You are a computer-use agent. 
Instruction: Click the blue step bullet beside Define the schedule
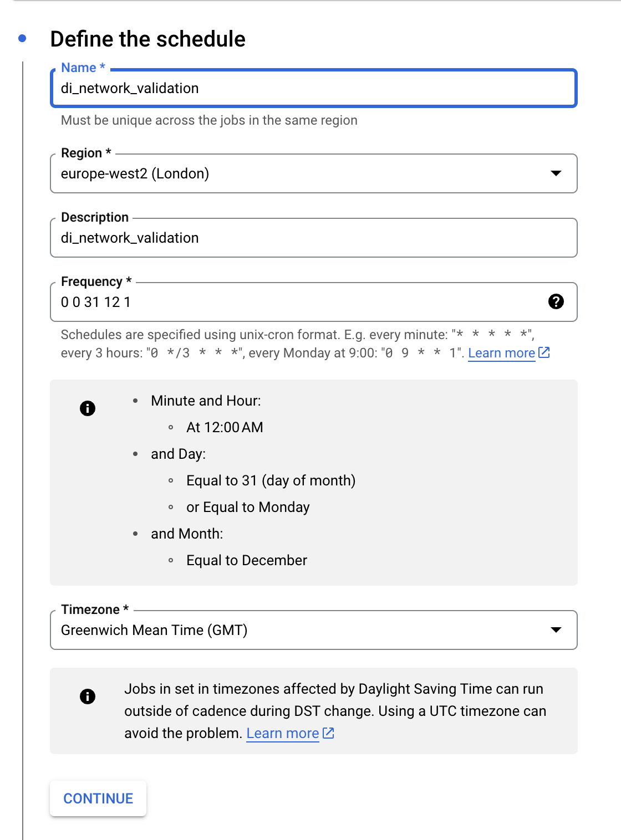(x=22, y=38)
